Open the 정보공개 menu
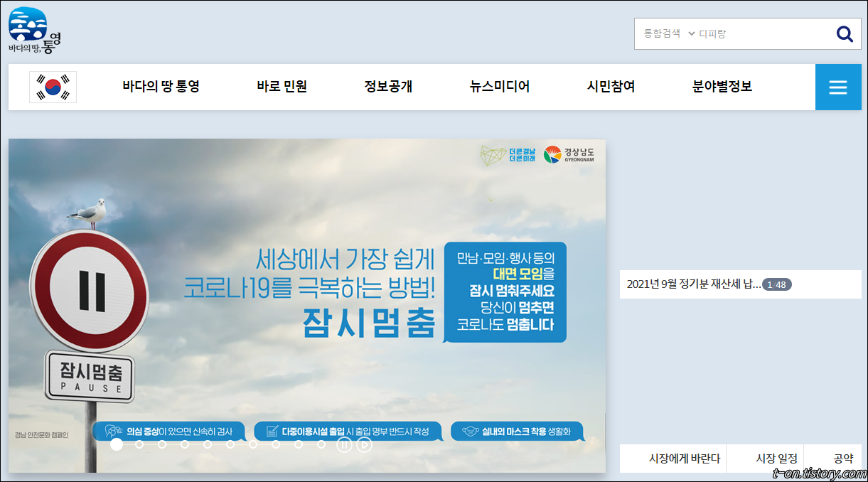 pyautogui.click(x=388, y=87)
